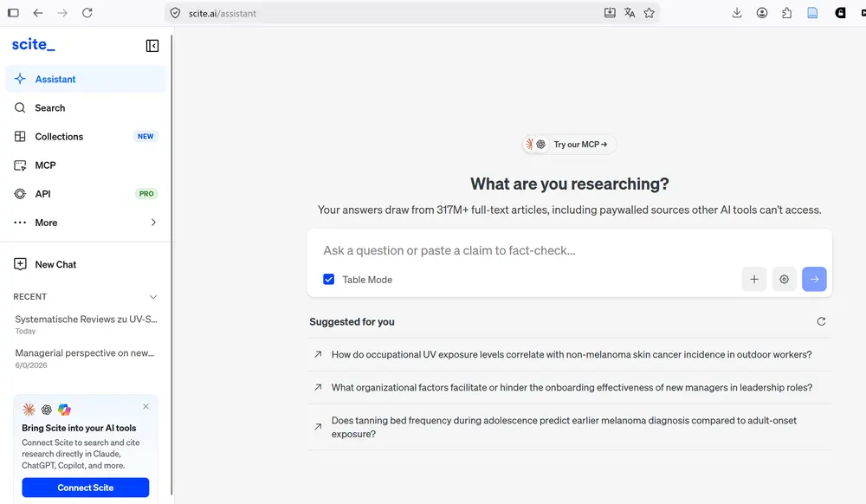Focus the Ask a question input field
This screenshot has width=866, height=504.
[x=569, y=250]
